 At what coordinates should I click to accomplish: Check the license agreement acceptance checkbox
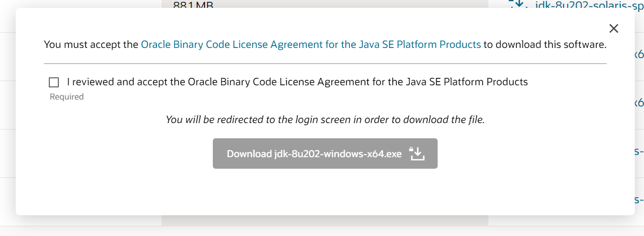(54, 83)
